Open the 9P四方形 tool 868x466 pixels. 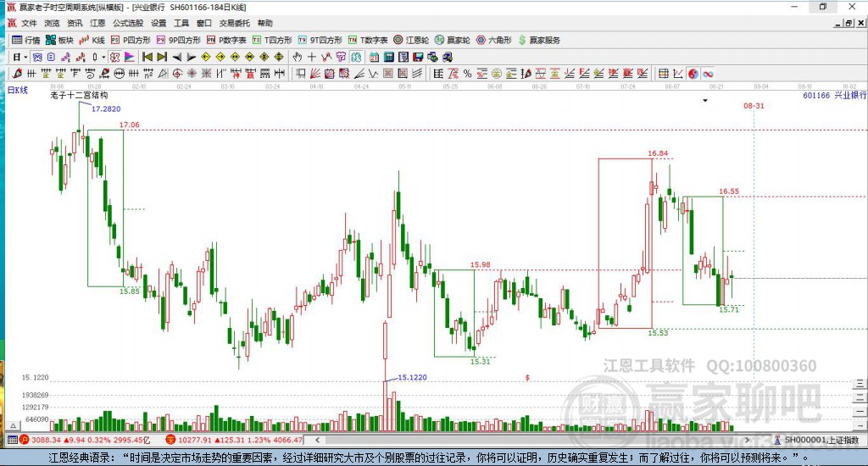click(178, 40)
